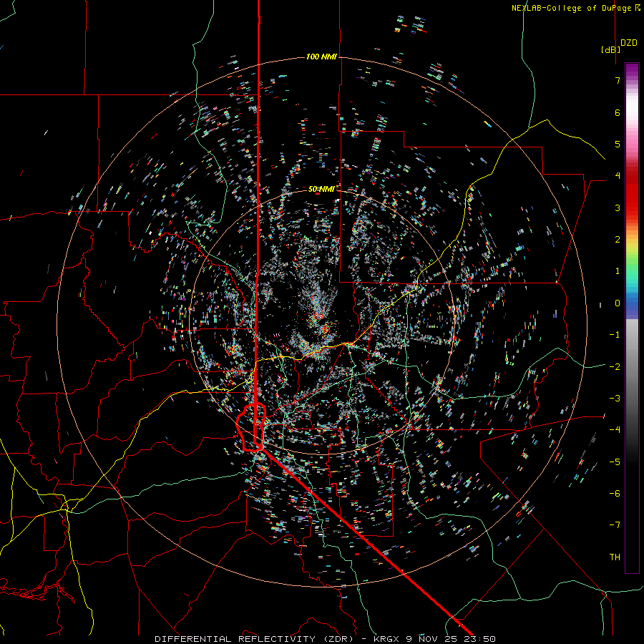Select the -7 value on the dB scale
The height and width of the screenshot is (644, 644).
tap(615, 525)
